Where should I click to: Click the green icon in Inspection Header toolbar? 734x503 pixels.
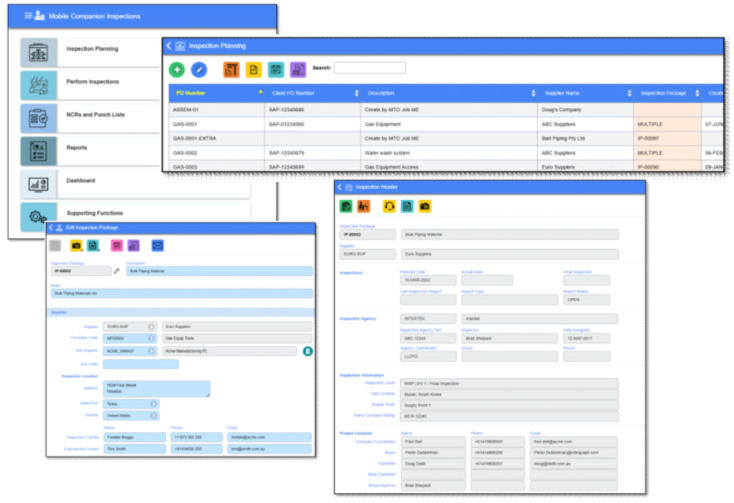click(345, 206)
